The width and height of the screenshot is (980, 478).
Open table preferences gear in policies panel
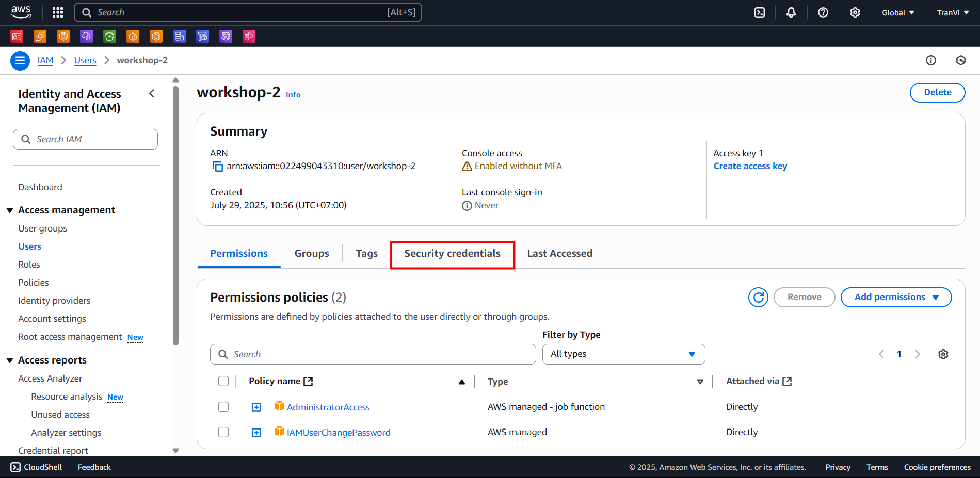point(943,354)
